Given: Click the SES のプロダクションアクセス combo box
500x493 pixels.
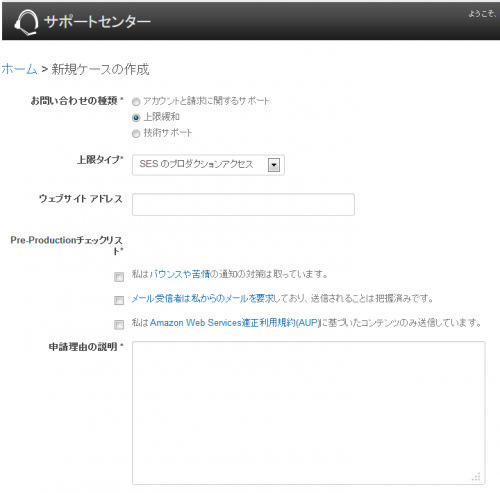Looking at the screenshot, I should pos(208,165).
